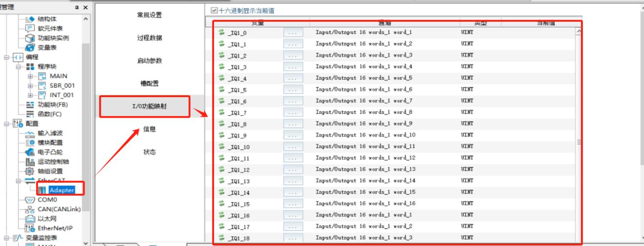Click the mapping icon beside _IQ1_1
Screen dimensions: 644x246
pos(221,43)
